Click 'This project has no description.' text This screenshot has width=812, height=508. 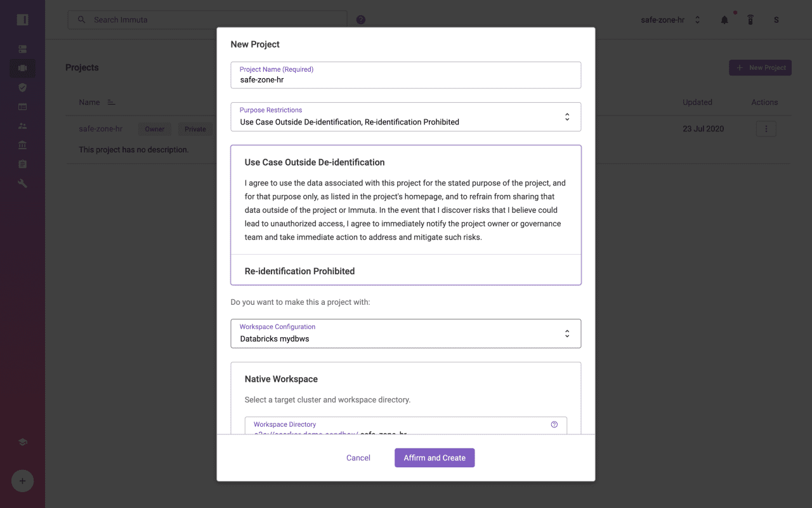coord(134,150)
